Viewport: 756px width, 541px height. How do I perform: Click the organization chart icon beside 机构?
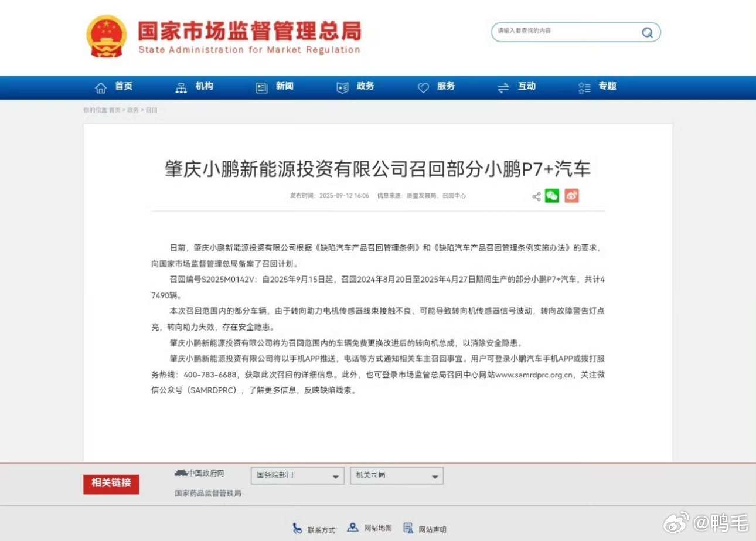[x=181, y=88]
